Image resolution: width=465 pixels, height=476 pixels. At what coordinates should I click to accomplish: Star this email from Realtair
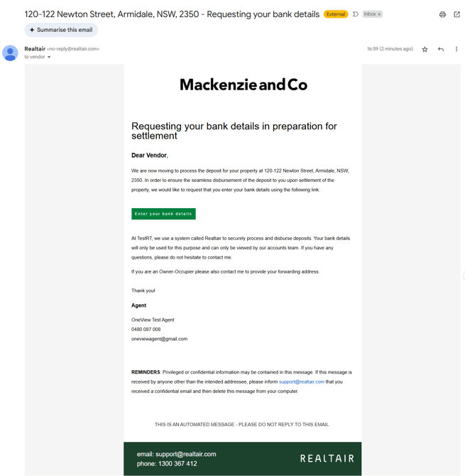(x=425, y=49)
